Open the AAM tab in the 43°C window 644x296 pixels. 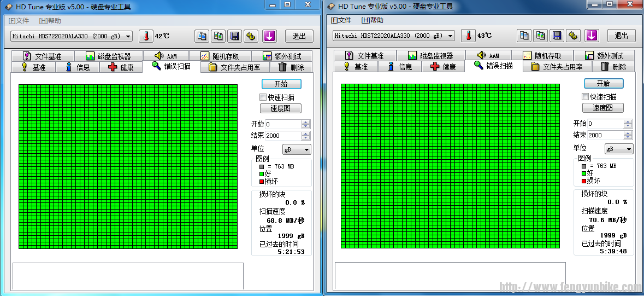coord(488,56)
